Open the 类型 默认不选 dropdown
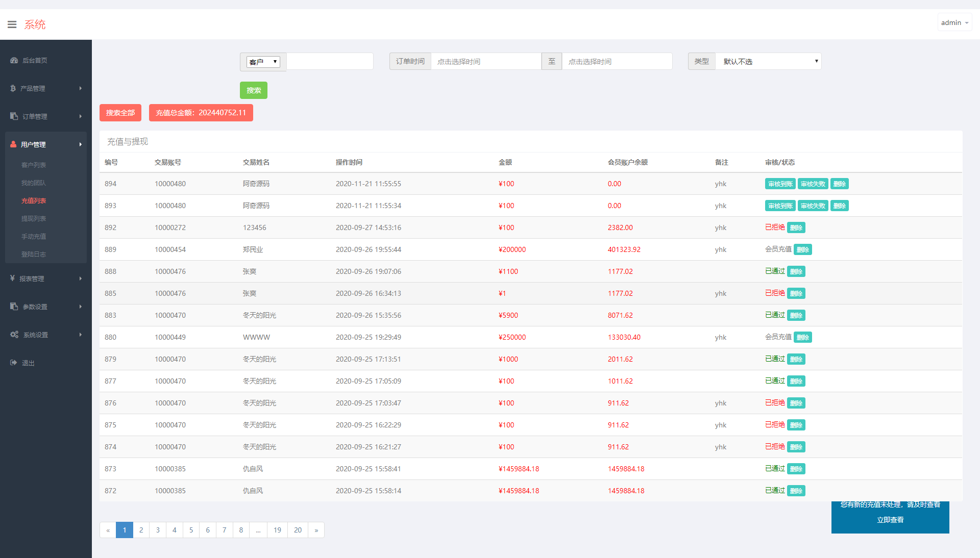The height and width of the screenshot is (558, 980). click(x=768, y=61)
